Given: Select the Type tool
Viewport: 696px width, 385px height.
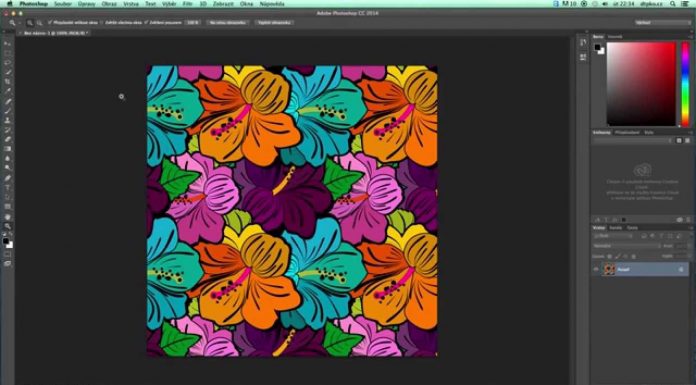Looking at the screenshot, I should 8,188.
